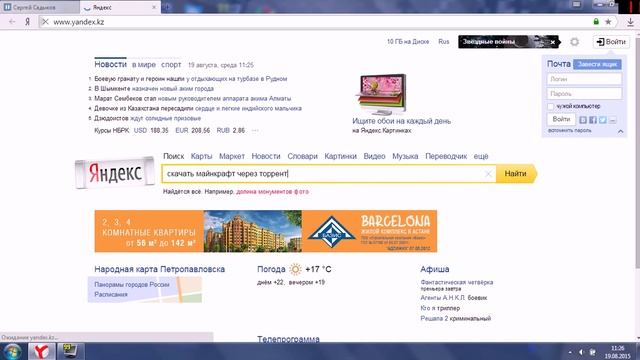Click the Яндекс logo
The image size is (640, 360).
115,173
